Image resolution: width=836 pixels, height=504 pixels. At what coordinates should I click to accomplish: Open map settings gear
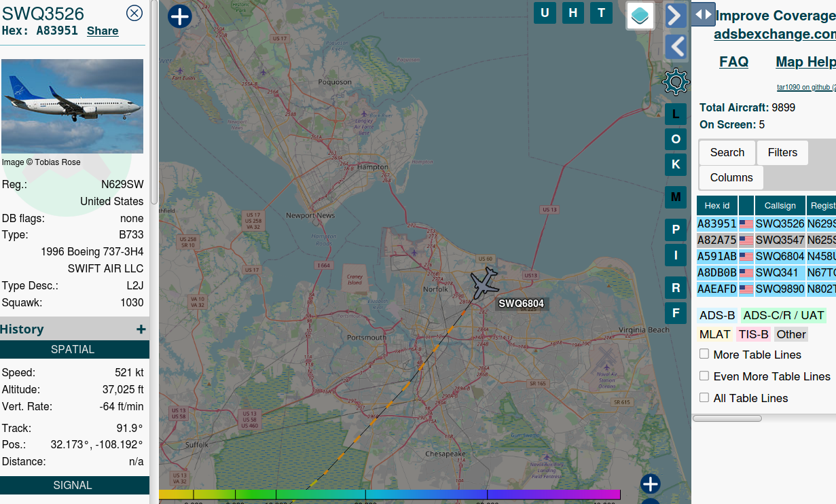pos(676,82)
